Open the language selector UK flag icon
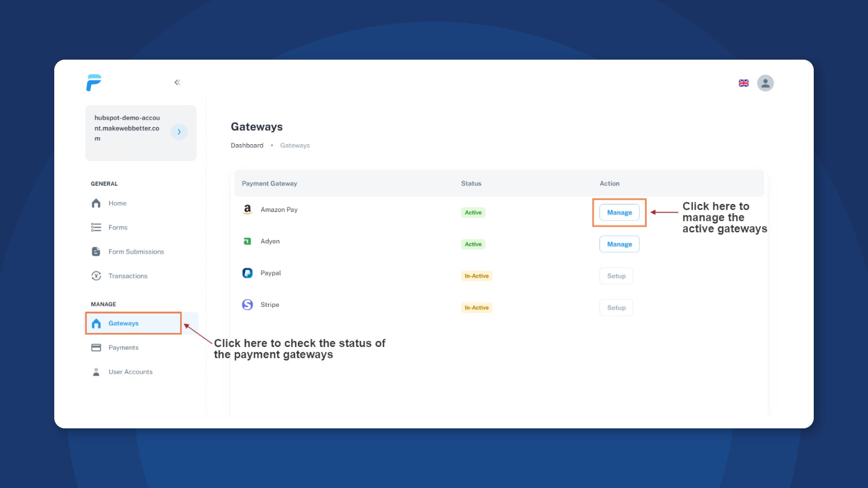This screenshot has height=488, width=868. click(744, 83)
